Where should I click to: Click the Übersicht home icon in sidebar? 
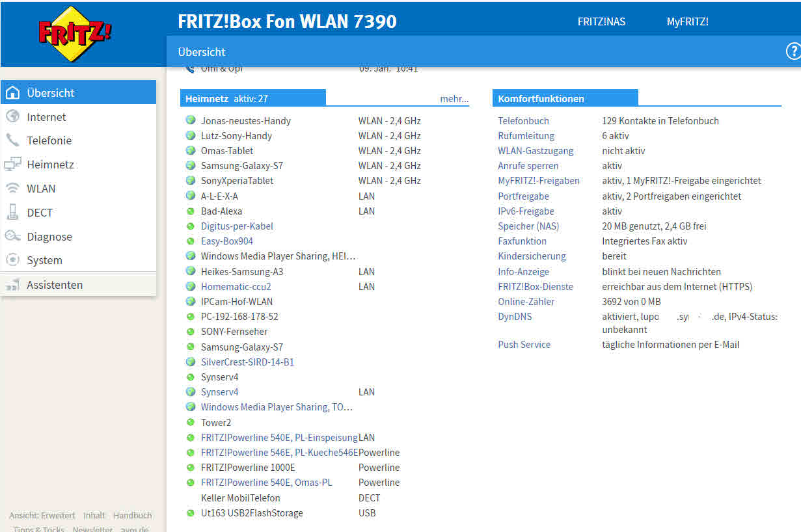(12, 93)
